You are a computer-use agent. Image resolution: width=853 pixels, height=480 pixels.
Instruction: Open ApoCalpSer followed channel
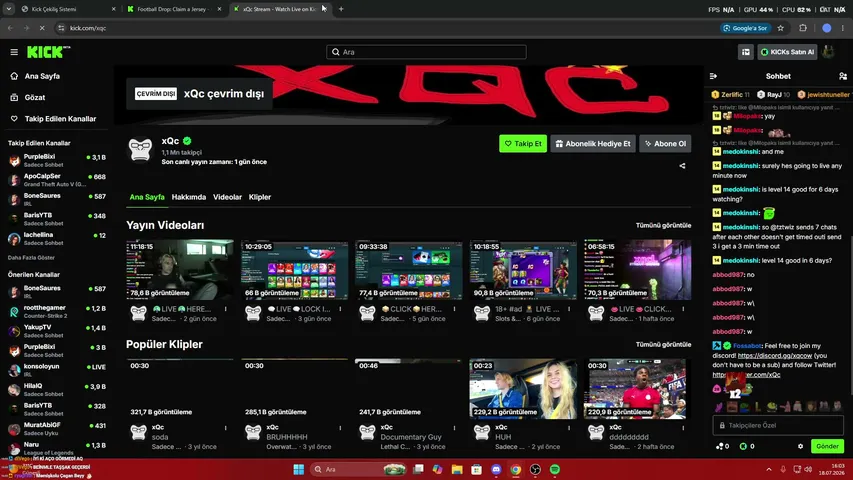57,180
